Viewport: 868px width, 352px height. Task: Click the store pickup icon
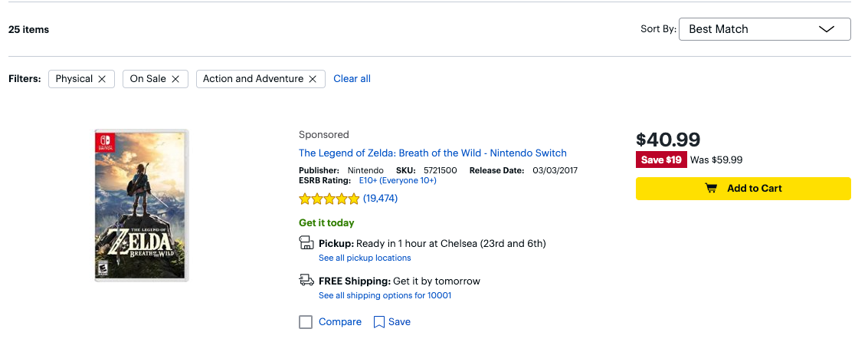[x=306, y=243]
